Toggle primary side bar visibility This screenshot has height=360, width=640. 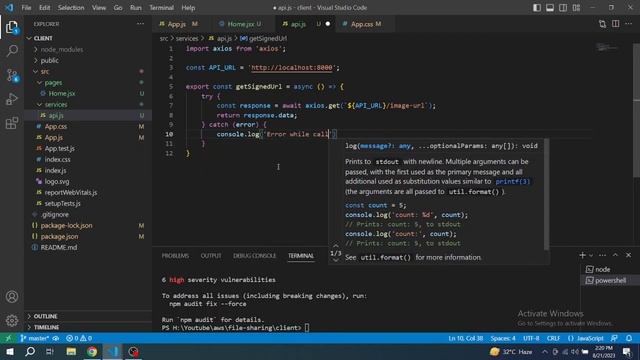click(x=537, y=8)
